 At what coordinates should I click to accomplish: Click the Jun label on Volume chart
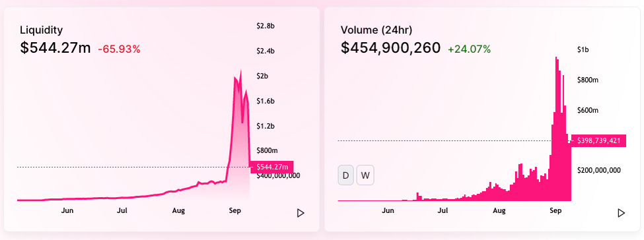(x=388, y=211)
